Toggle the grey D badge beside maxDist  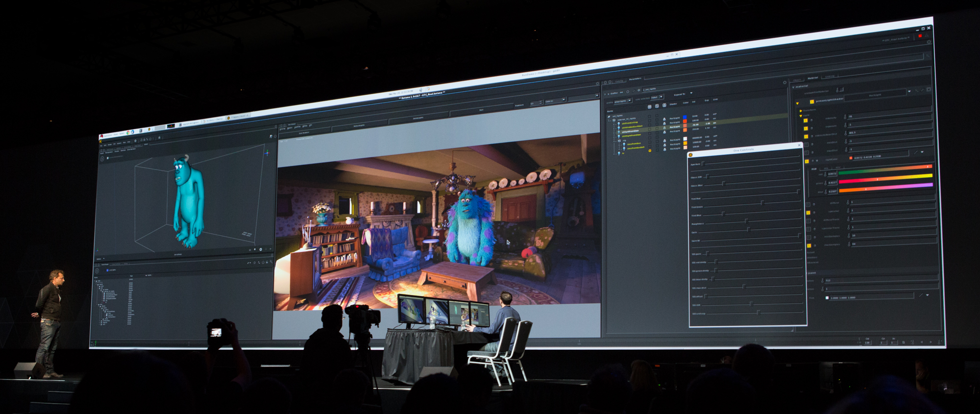[x=807, y=153]
